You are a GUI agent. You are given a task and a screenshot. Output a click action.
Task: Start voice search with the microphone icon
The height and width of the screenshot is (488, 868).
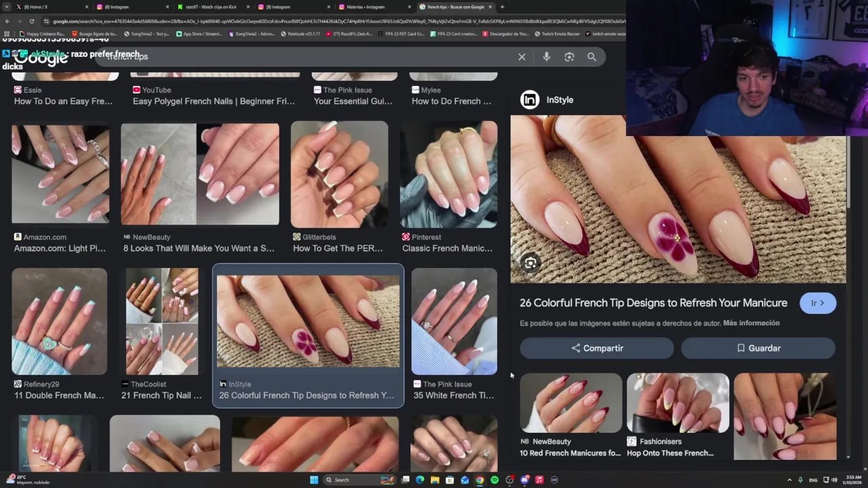coord(547,57)
